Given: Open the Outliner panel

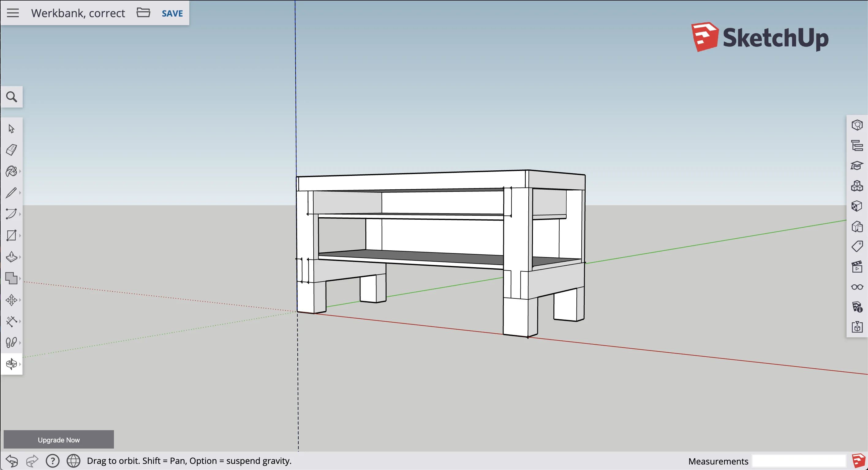Looking at the screenshot, I should (x=857, y=145).
